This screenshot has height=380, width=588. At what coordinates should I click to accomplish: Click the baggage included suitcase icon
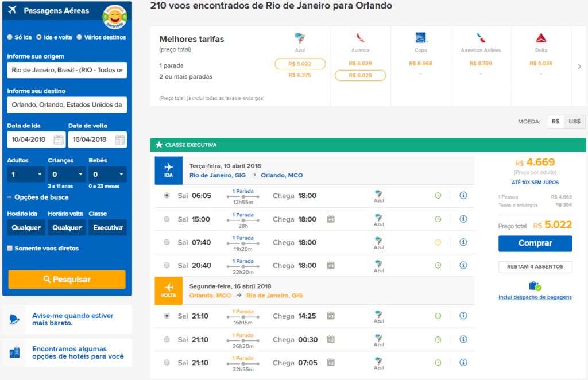(x=535, y=286)
